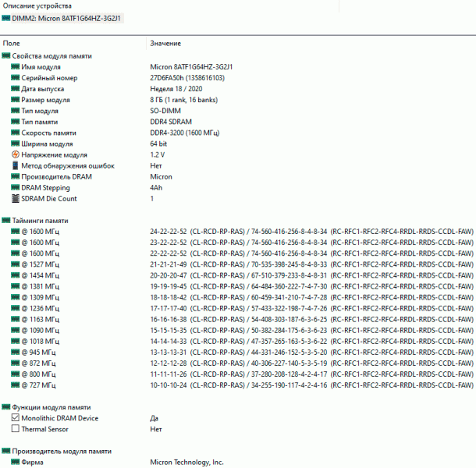Select the timing row starting with '21-21-21-49'
476x468 pixels.
pos(312,264)
